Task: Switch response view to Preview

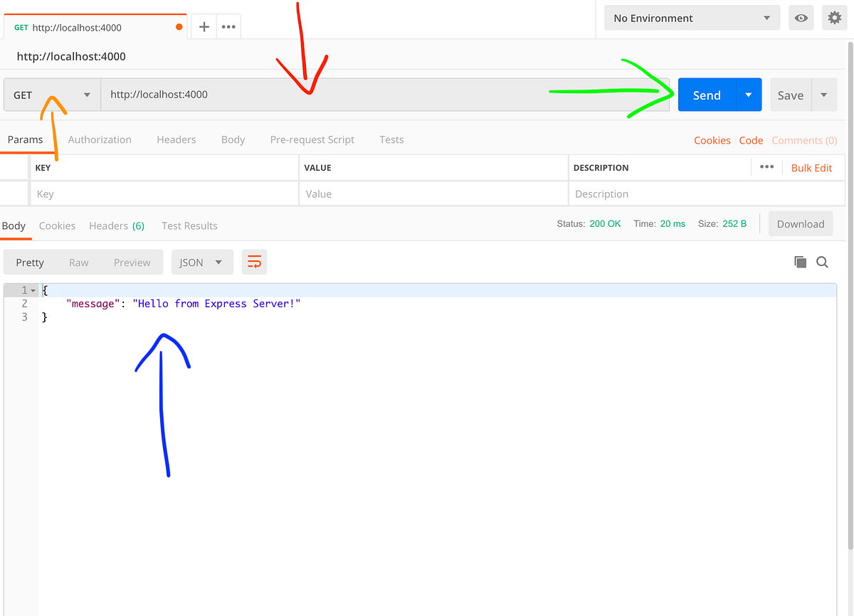Action: (132, 262)
